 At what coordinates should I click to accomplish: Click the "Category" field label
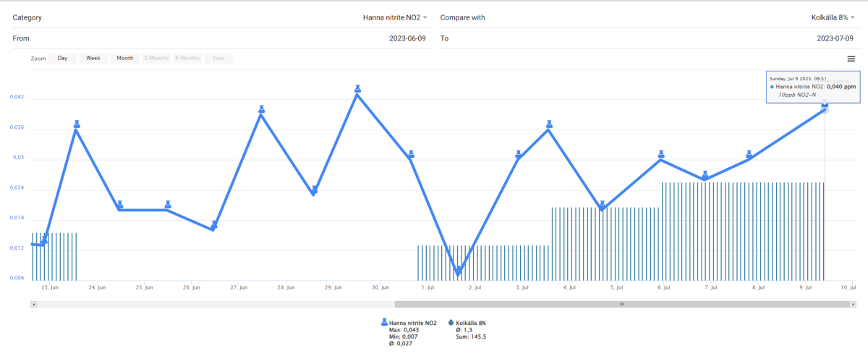click(27, 17)
